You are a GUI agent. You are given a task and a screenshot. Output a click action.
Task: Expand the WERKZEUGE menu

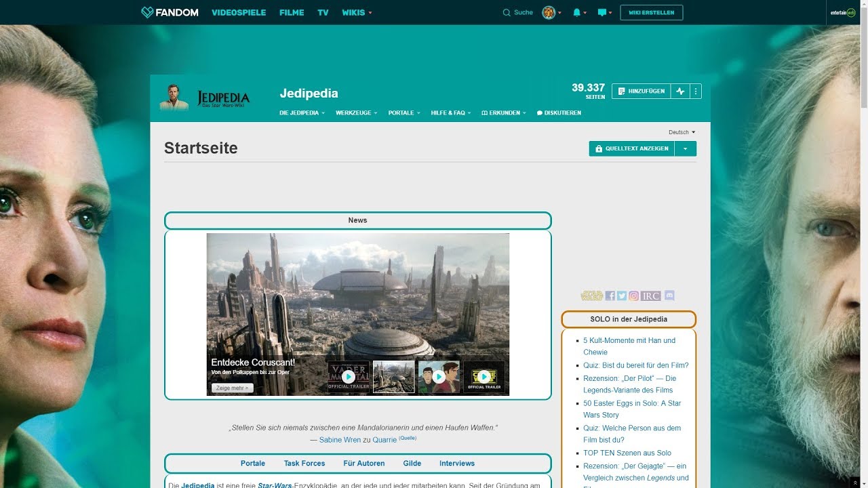tap(356, 113)
